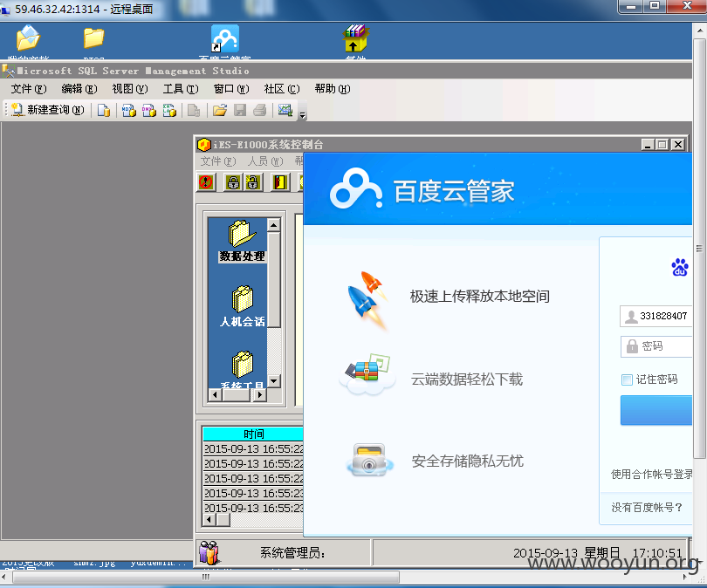Click the date time 2015-09-13 status field
Screen dimensions: 707x588
click(597, 553)
